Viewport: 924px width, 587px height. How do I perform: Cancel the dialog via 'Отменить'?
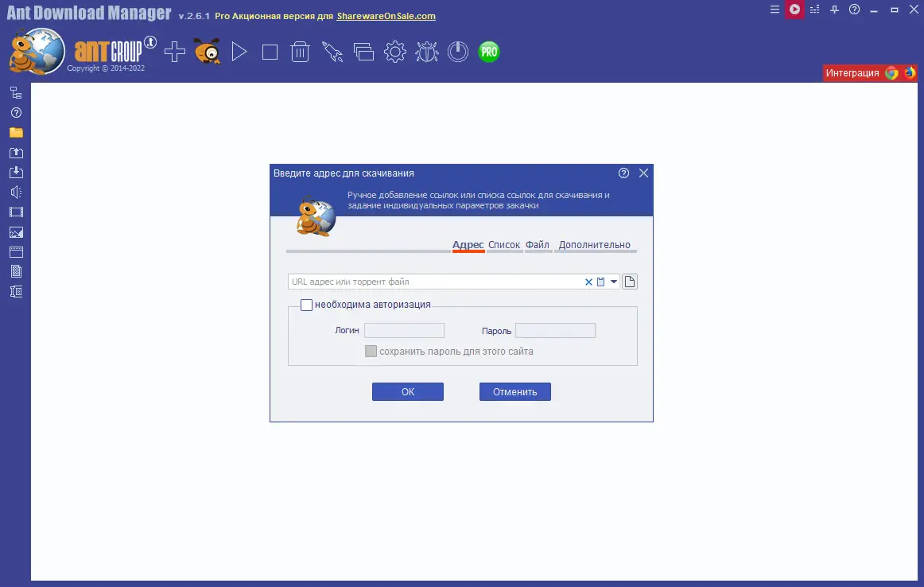tap(514, 391)
